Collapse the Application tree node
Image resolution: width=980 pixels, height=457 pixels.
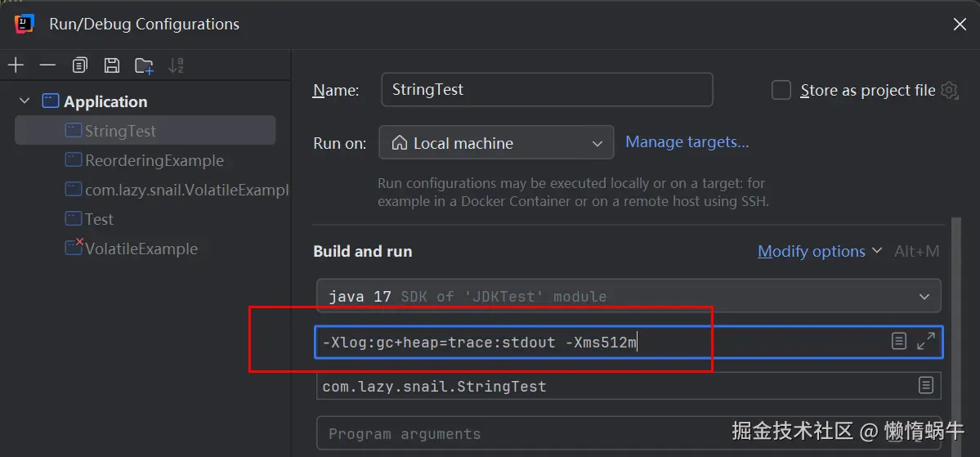click(x=25, y=101)
